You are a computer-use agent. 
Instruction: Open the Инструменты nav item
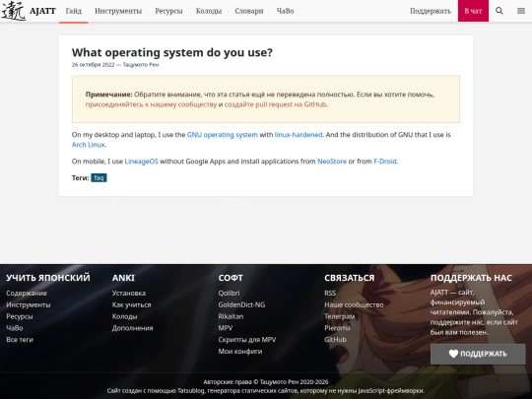[x=118, y=11]
